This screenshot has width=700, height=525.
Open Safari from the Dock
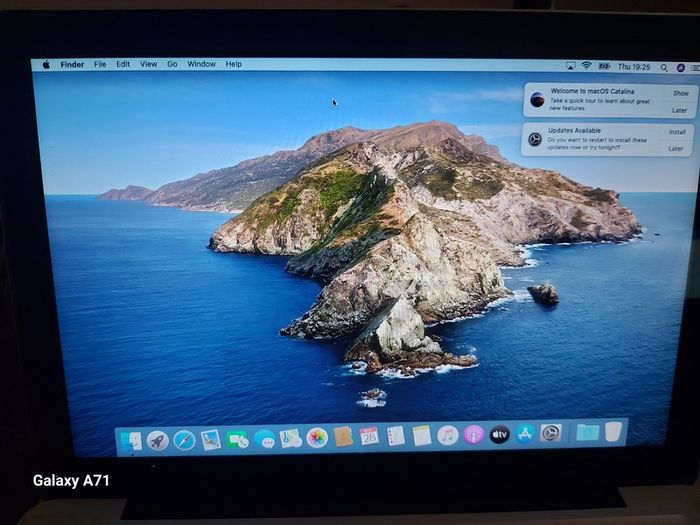click(x=184, y=440)
